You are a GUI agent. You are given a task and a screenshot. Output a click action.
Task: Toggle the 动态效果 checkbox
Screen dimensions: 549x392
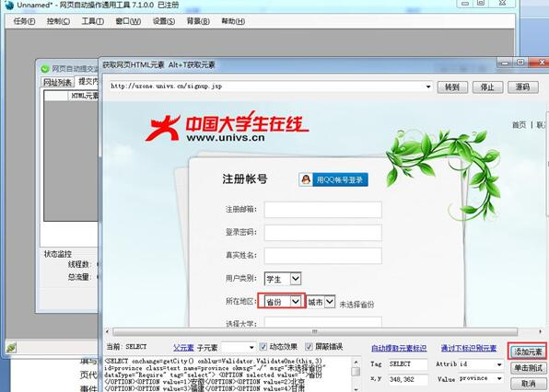tap(263, 347)
